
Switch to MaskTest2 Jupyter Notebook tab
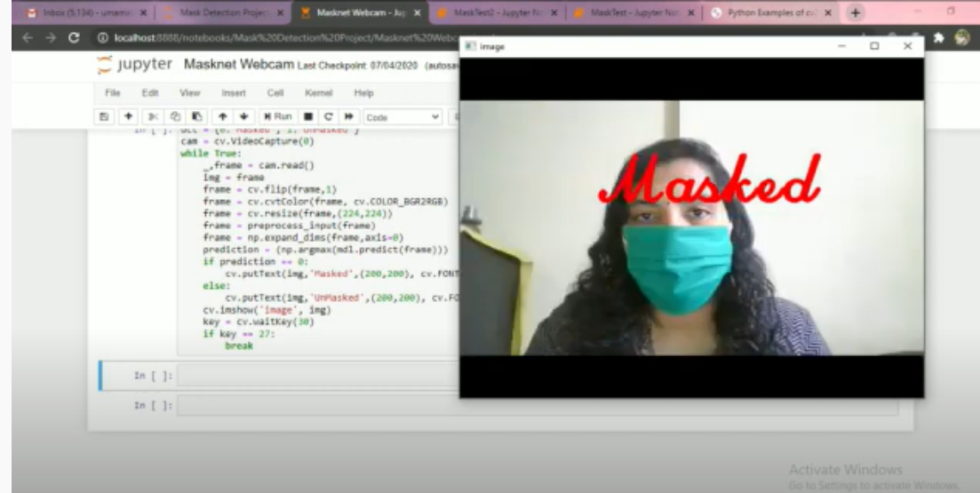497,12
